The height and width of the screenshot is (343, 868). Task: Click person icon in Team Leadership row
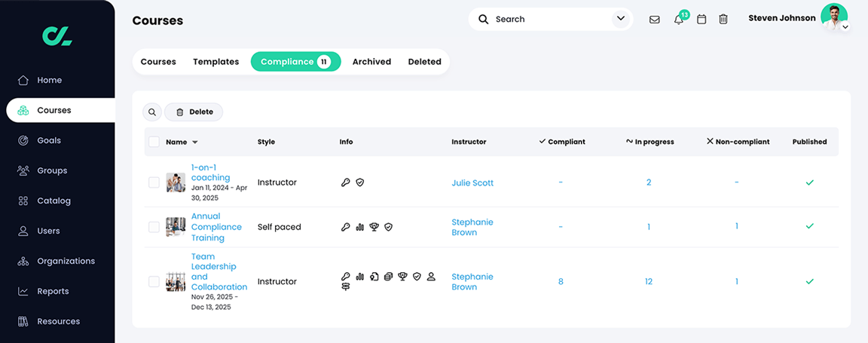(432, 276)
